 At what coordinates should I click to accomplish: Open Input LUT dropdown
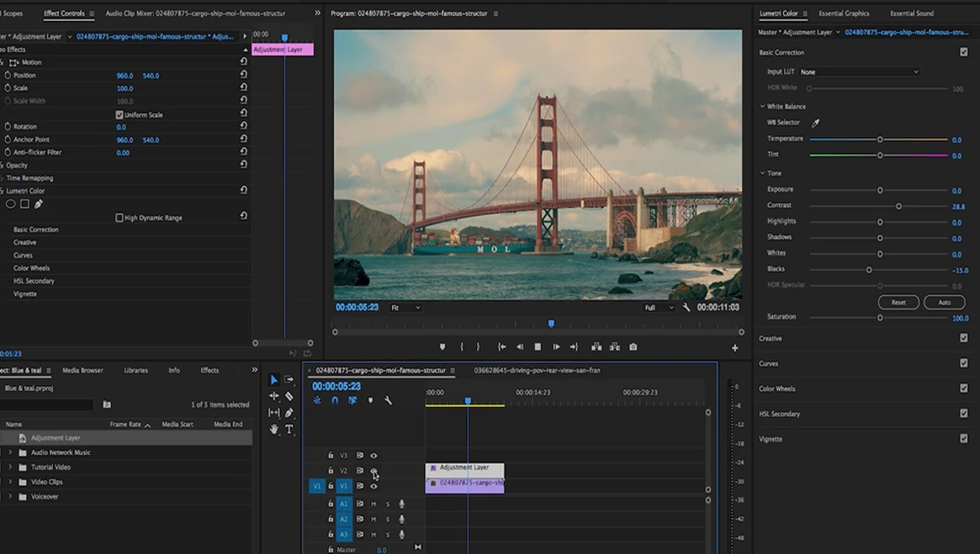click(x=859, y=72)
